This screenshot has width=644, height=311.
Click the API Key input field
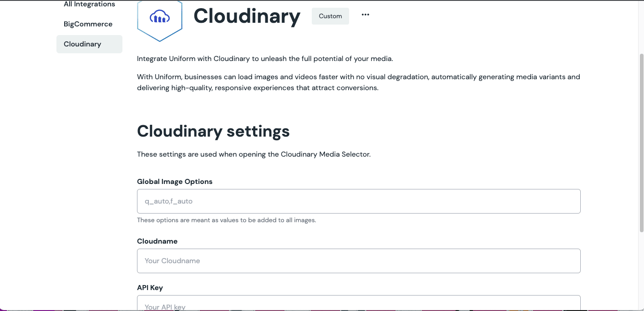[359, 303]
